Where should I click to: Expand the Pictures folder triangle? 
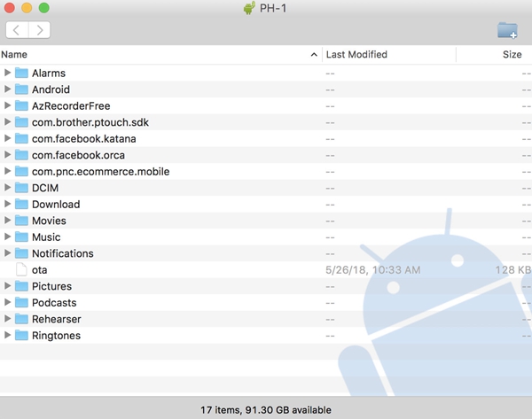tap(7, 286)
